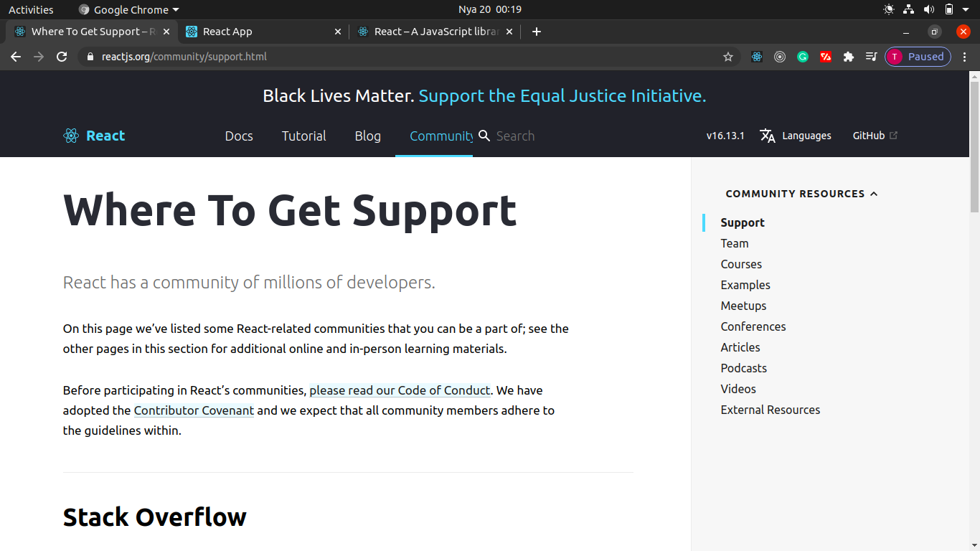Open Chrome three-dot menu
The width and height of the screenshot is (980, 551).
(965, 57)
